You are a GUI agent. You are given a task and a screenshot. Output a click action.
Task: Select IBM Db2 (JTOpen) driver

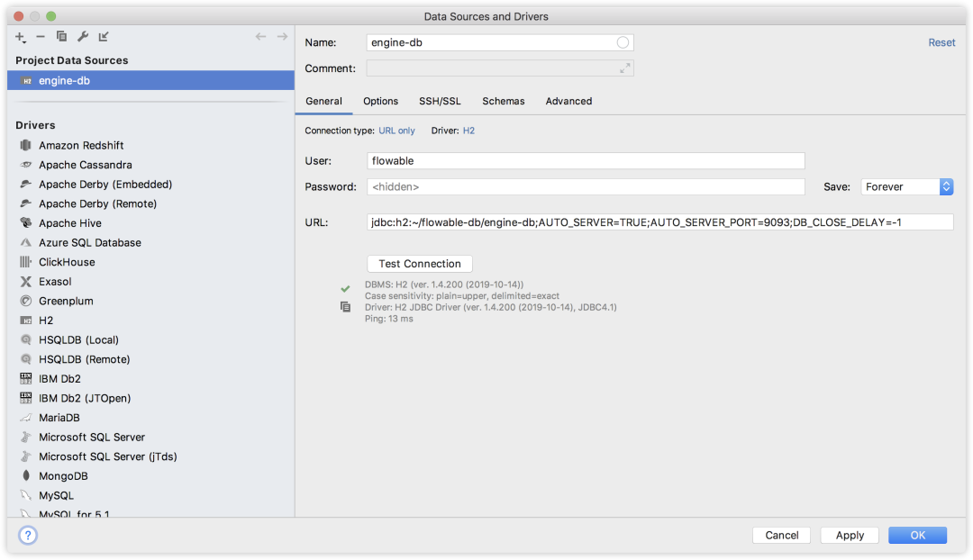pyautogui.click(x=150, y=398)
